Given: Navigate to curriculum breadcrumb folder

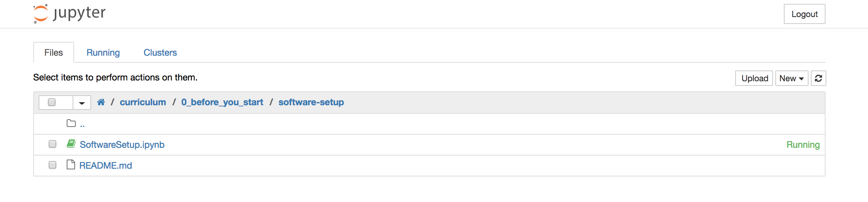Looking at the screenshot, I should click(x=143, y=102).
